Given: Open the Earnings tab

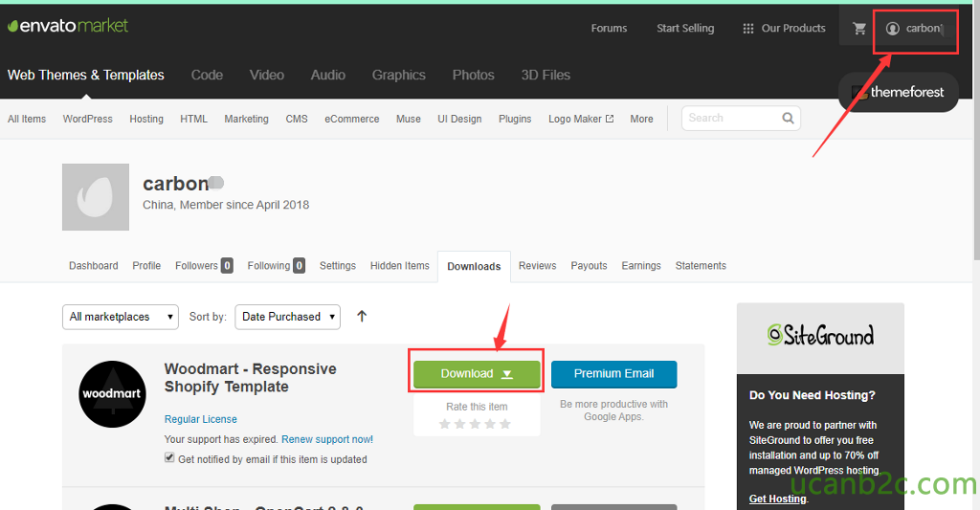Looking at the screenshot, I should [640, 266].
